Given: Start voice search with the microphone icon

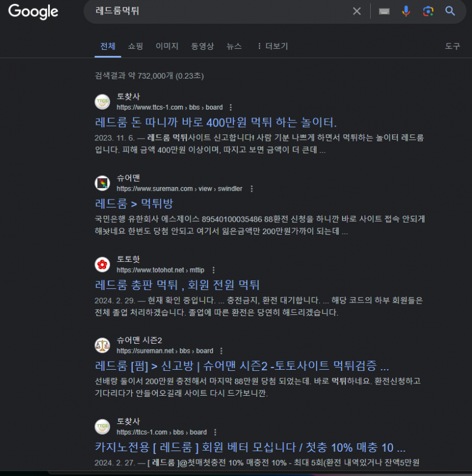Looking at the screenshot, I should pyautogui.click(x=406, y=11).
